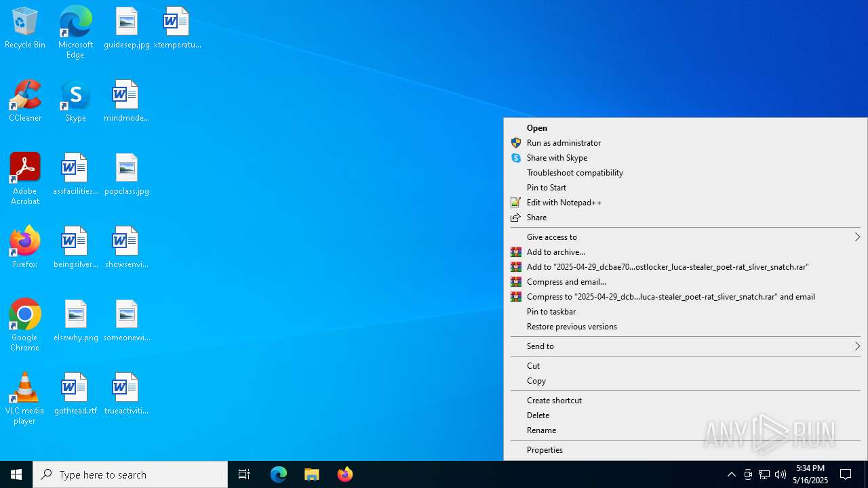This screenshot has width=868, height=488.
Task: Choose Share with Skype
Action: 686,158
